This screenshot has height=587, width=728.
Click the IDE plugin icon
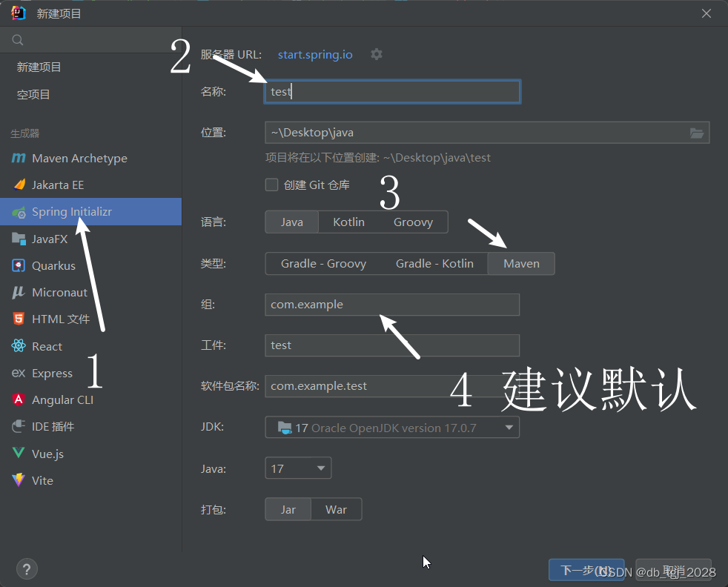[x=19, y=426]
